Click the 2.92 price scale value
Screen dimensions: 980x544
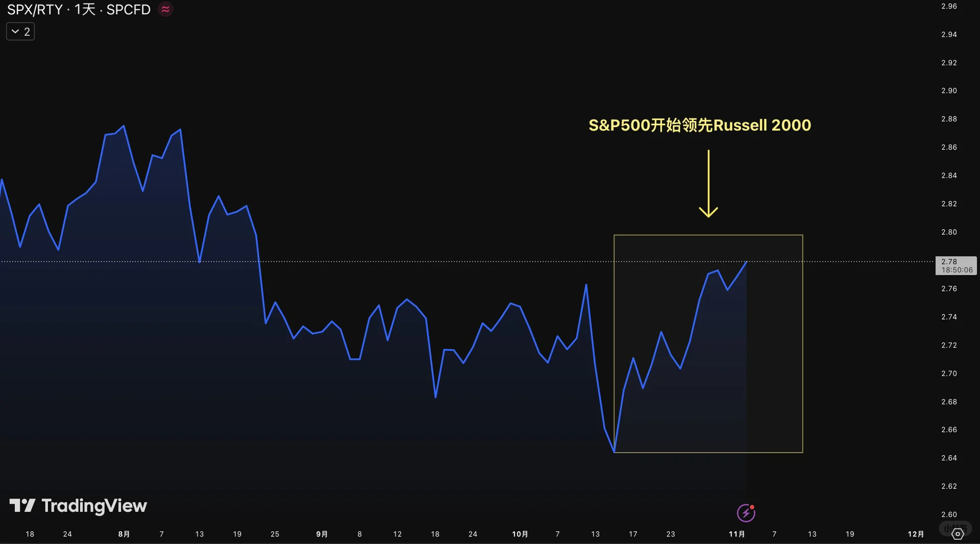(x=949, y=63)
